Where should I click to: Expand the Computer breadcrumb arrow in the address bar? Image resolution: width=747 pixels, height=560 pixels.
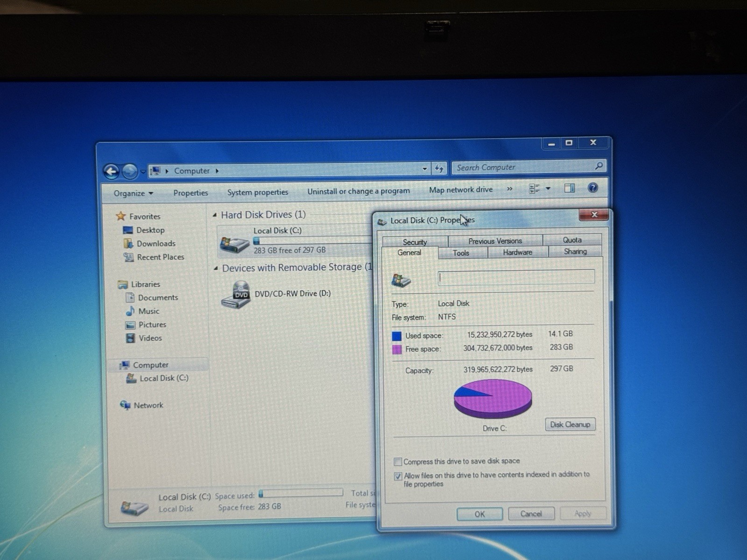tap(217, 171)
